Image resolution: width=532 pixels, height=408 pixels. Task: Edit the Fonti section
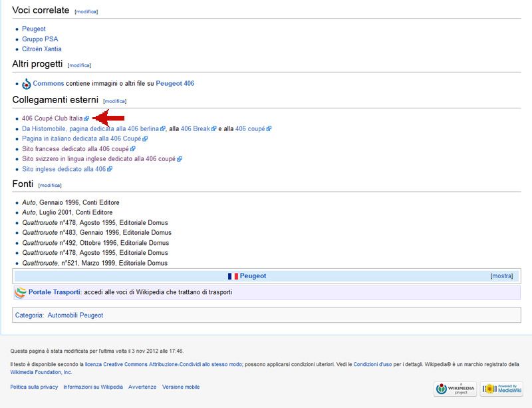click(x=50, y=186)
